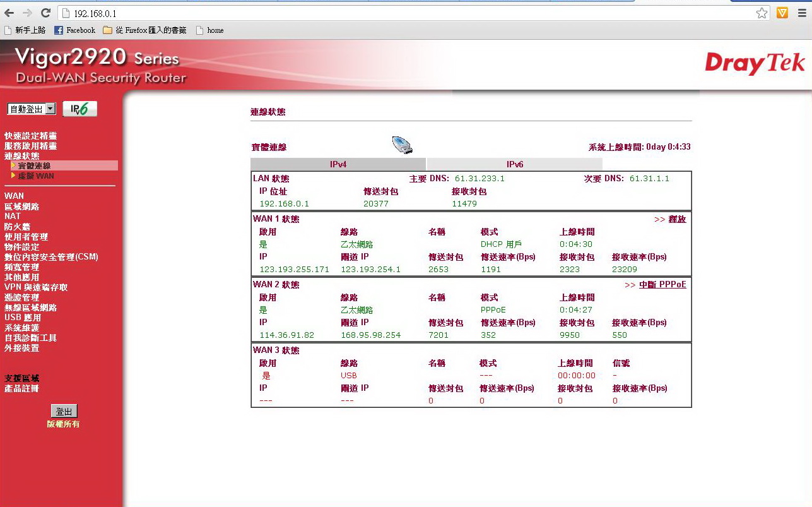Open 產品註冊 in sidebar

pos(21,388)
